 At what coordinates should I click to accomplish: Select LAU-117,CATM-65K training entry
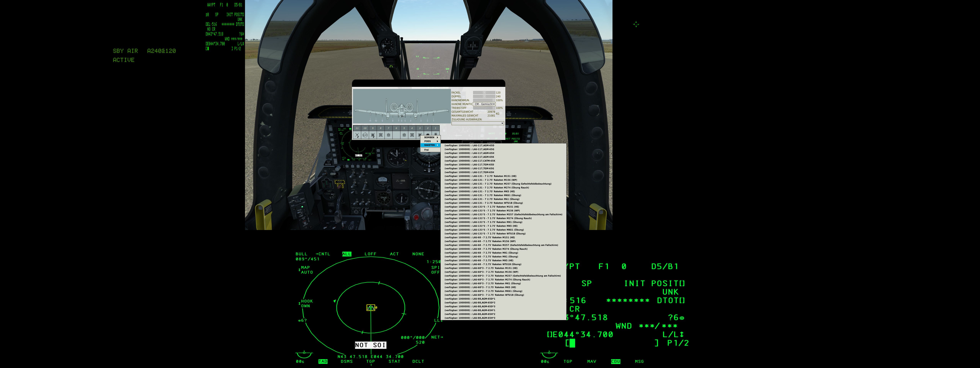[504, 160]
